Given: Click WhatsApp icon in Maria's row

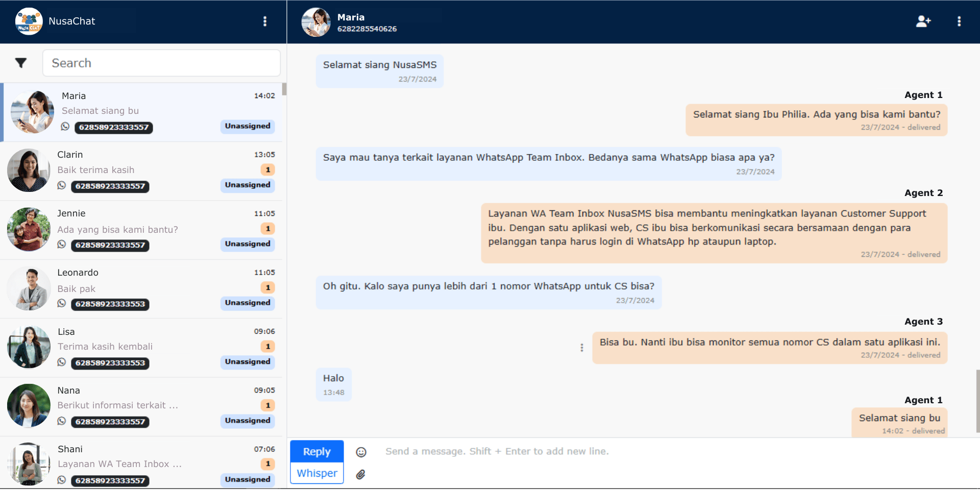Looking at the screenshot, I should coord(65,127).
